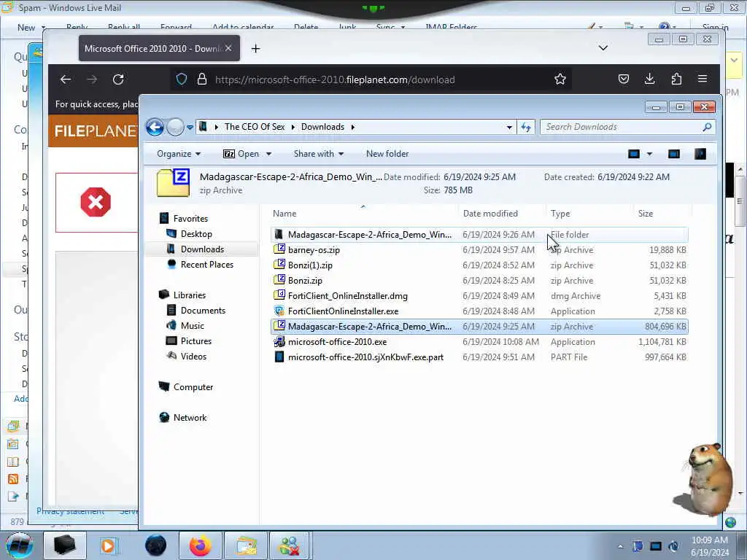Select FortiClient_OnlineInstaller.dmg file
The image size is (747, 560).
[x=348, y=296]
